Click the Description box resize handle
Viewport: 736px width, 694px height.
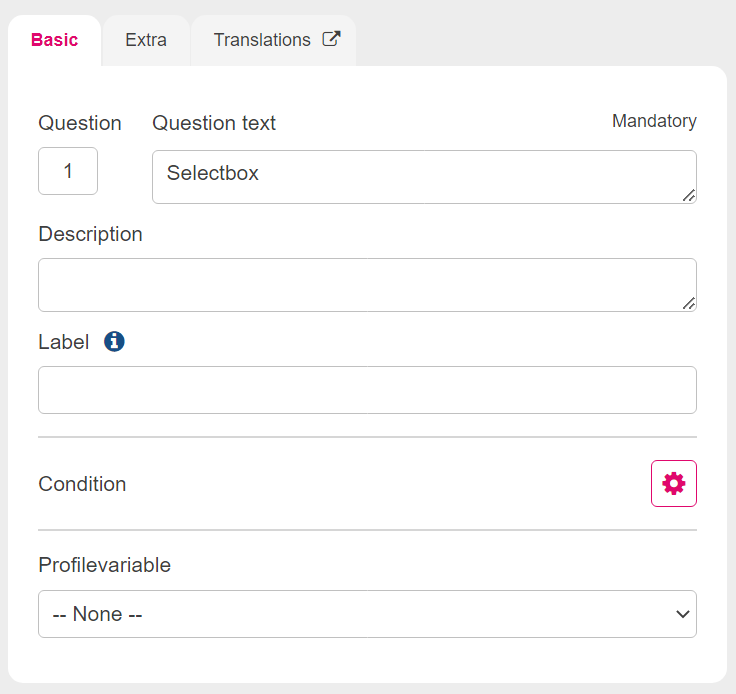click(x=689, y=303)
